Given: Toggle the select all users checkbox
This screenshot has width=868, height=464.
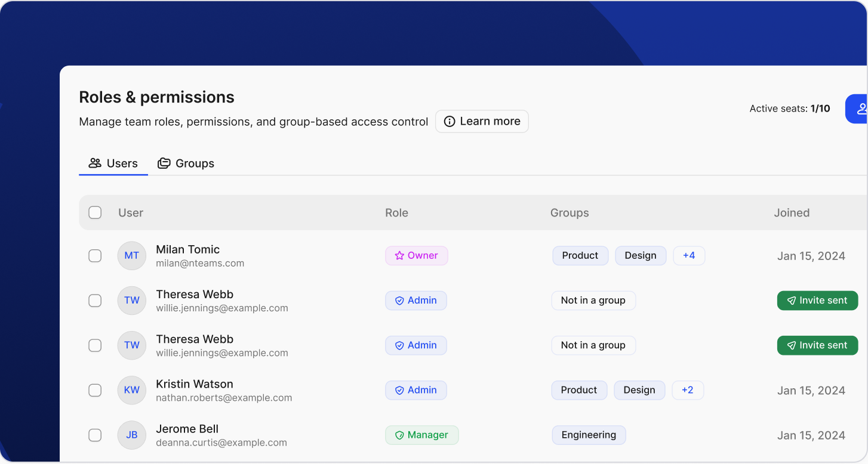Looking at the screenshot, I should click(x=95, y=213).
